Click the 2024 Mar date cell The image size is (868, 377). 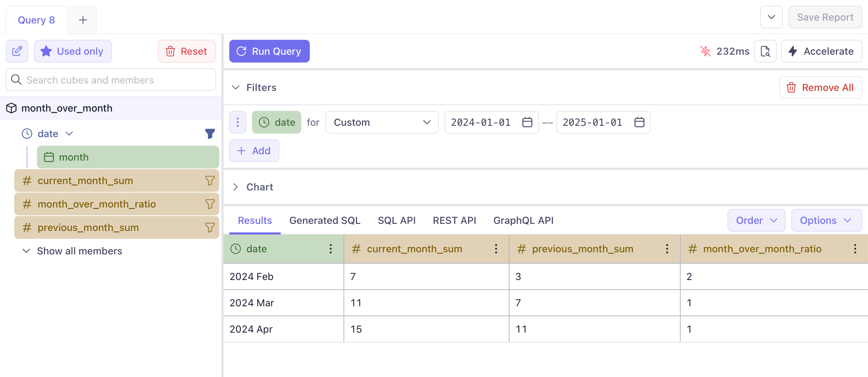point(284,303)
